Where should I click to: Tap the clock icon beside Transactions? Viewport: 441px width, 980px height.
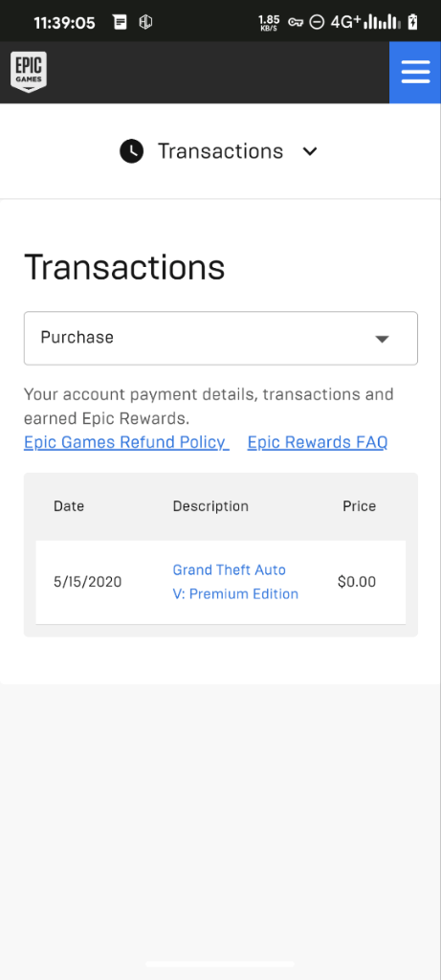pyautogui.click(x=132, y=151)
